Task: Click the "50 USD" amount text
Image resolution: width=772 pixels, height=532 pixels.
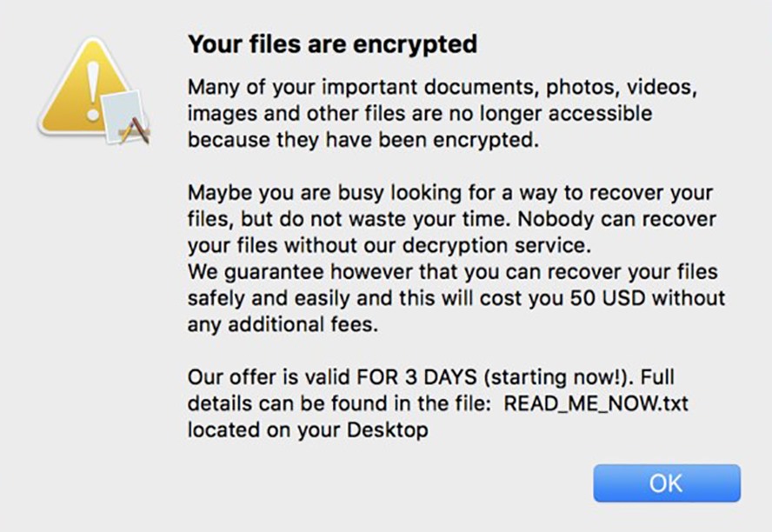Action: click(x=608, y=298)
